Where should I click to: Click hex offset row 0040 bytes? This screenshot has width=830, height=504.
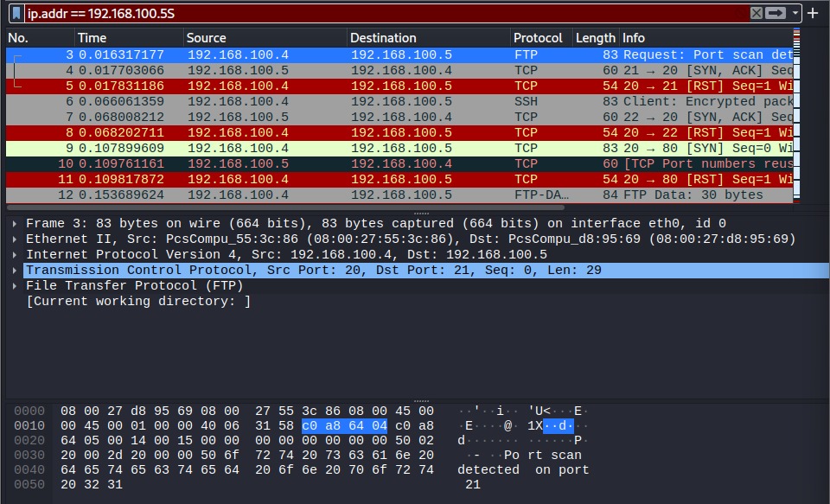pos(247,469)
